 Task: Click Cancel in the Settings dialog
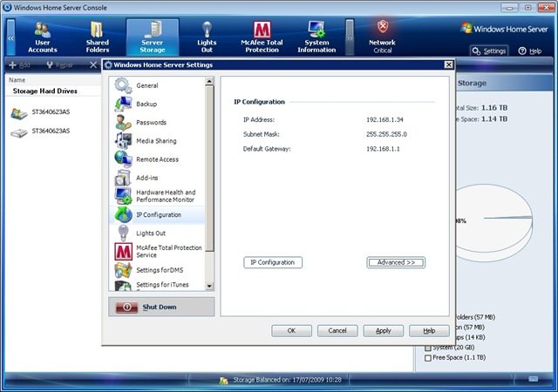(337, 331)
